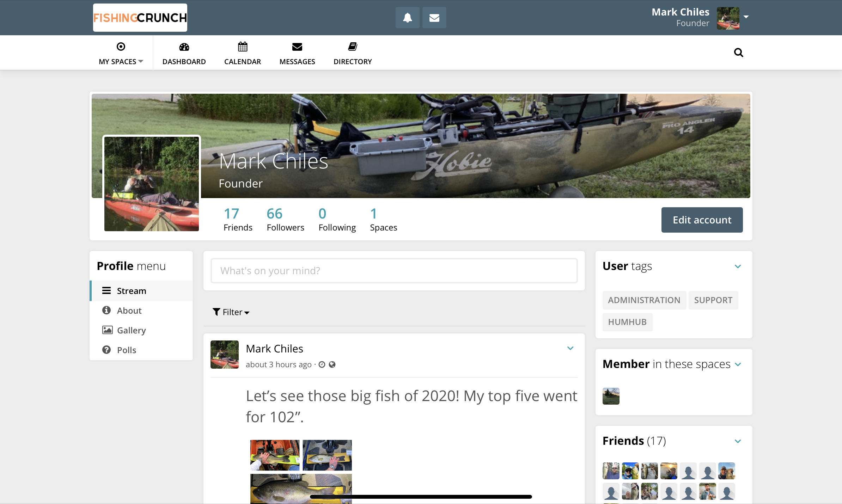Open the account dropdown next to the avatar
The width and height of the screenshot is (842, 504).
point(746,17)
